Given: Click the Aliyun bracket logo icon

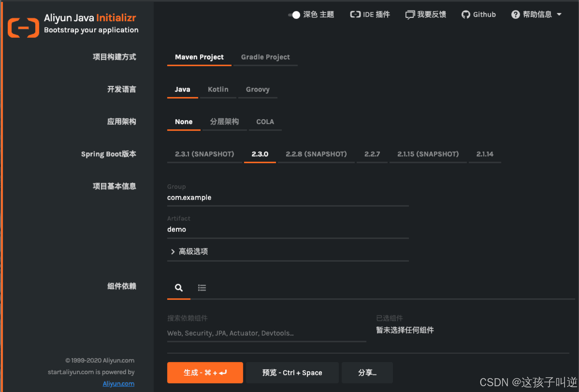Looking at the screenshot, I should click(x=23, y=28).
